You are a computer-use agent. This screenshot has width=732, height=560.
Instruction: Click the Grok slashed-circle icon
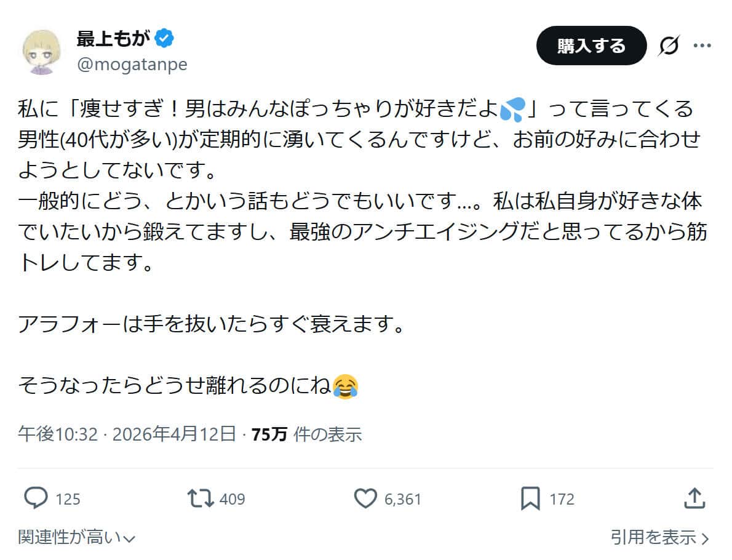pyautogui.click(x=669, y=46)
